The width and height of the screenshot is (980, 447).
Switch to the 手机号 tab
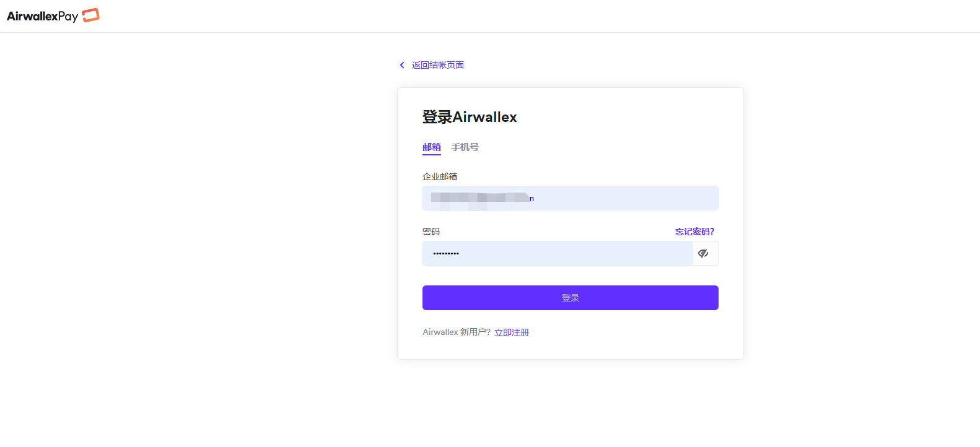pyautogui.click(x=465, y=147)
